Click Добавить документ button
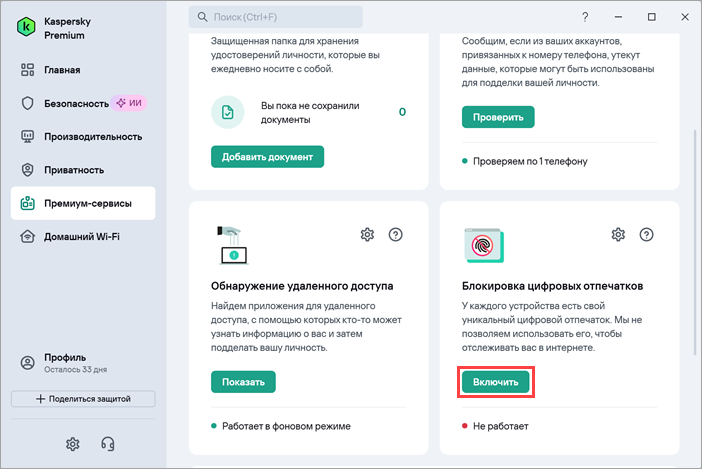Image resolution: width=702 pixels, height=469 pixels. 267,157
